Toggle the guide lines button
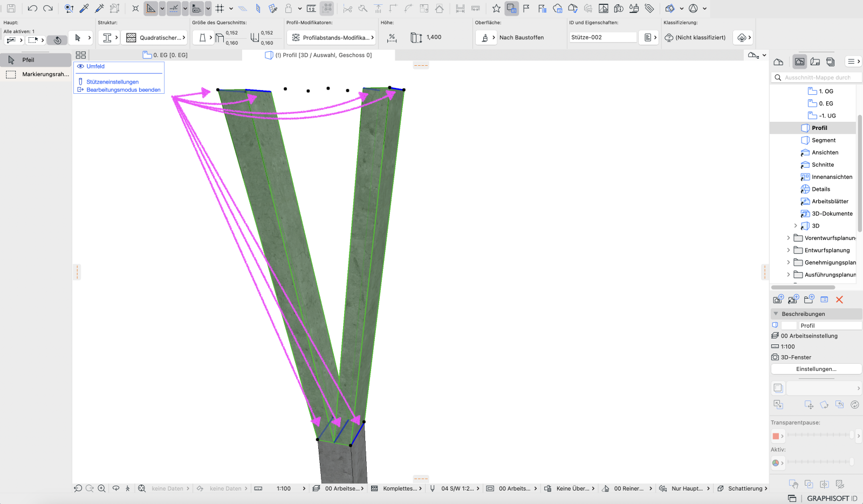 coord(173,8)
